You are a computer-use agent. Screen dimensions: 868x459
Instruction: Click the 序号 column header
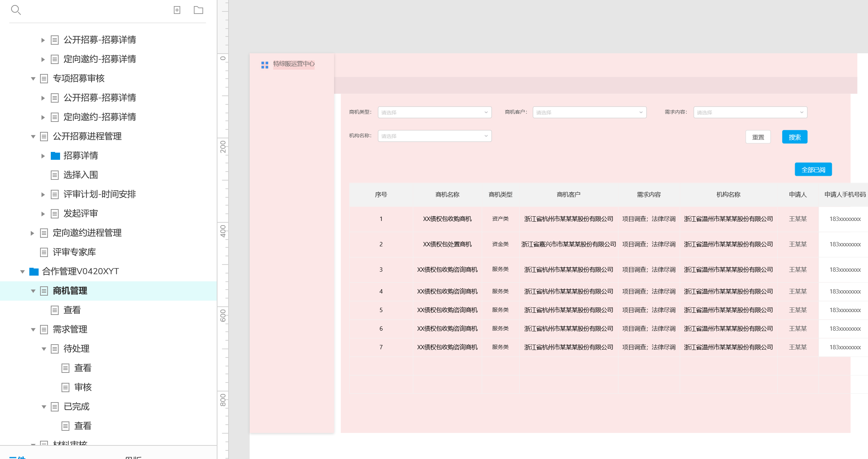(x=381, y=194)
